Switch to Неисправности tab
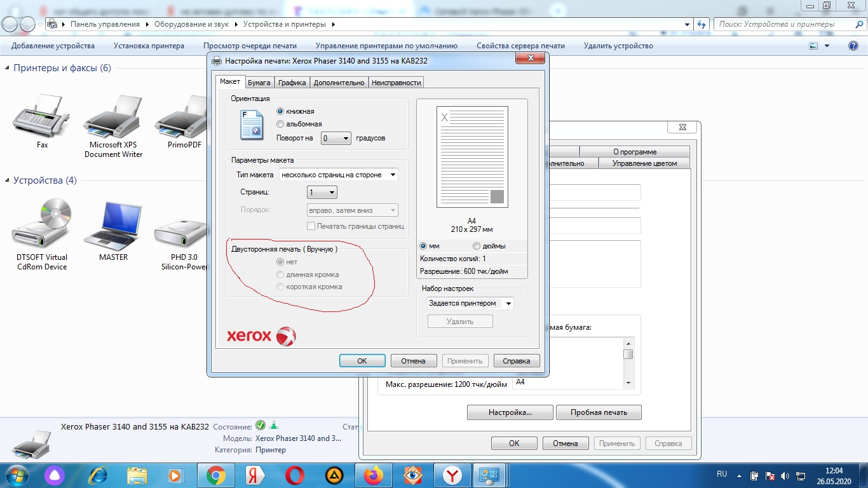This screenshot has width=868, height=488. tap(397, 83)
